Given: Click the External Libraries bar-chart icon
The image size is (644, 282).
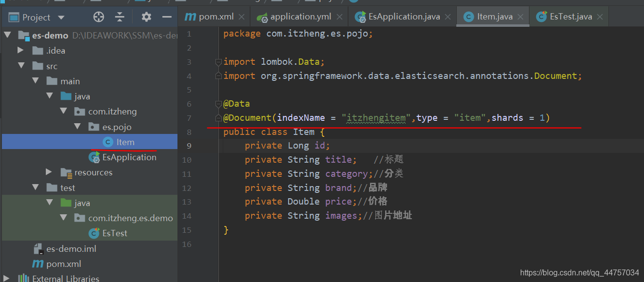Looking at the screenshot, I should click(x=23, y=278).
